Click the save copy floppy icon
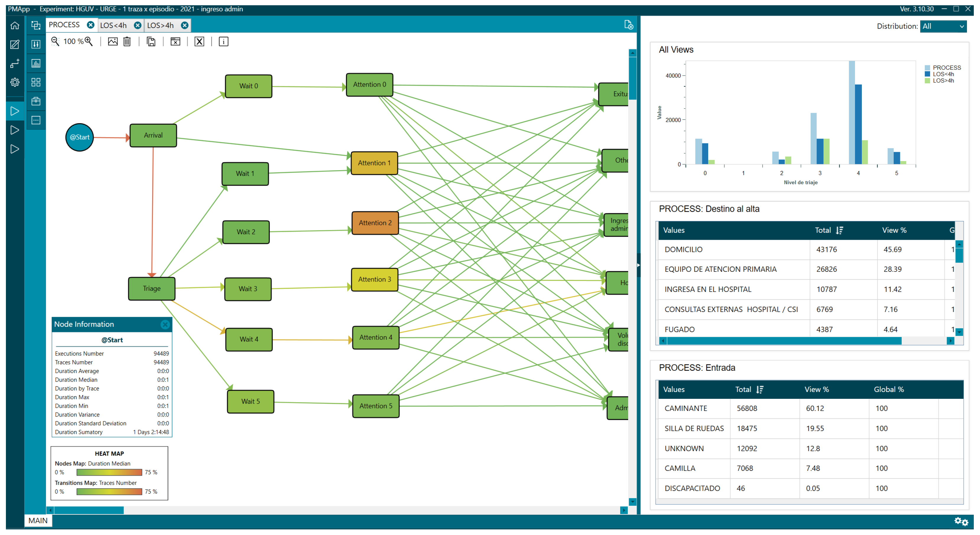Image resolution: width=980 pixels, height=535 pixels. coord(151,41)
